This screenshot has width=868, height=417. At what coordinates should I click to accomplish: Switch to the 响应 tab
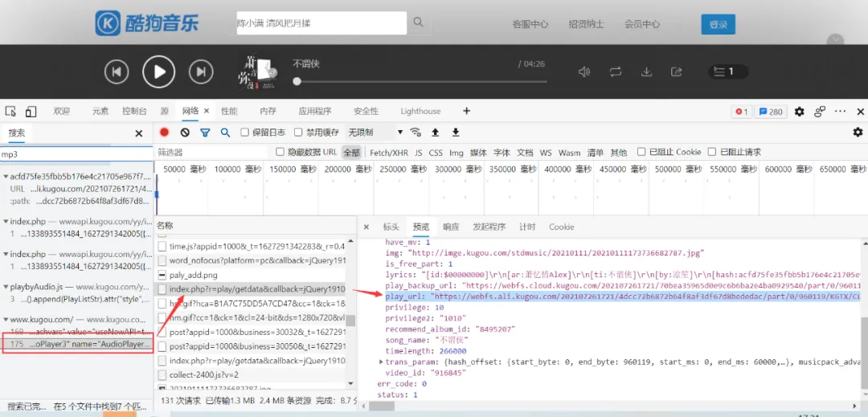(451, 227)
